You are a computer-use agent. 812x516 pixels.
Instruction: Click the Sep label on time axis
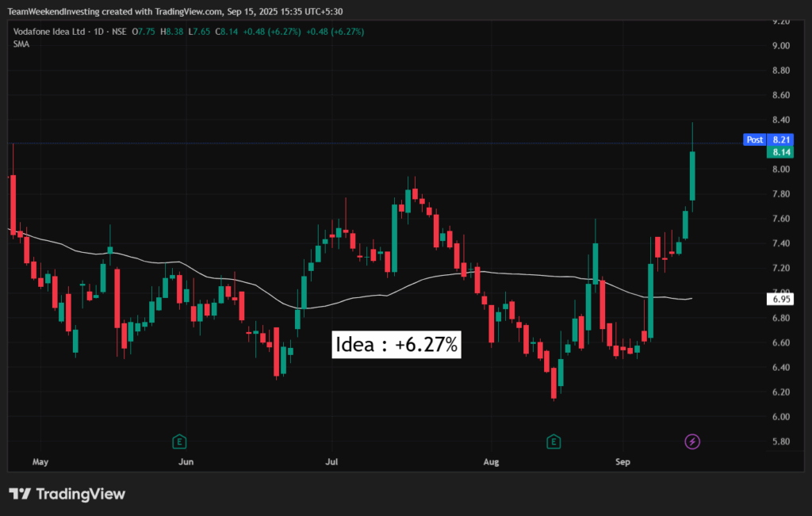point(622,461)
